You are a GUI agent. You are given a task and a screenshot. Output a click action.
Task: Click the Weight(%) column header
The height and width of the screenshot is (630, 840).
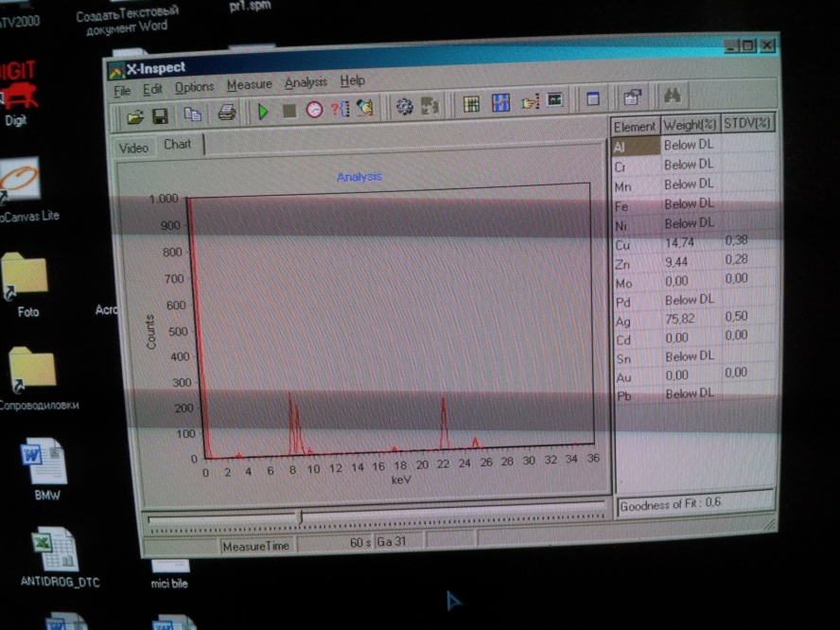(689, 125)
